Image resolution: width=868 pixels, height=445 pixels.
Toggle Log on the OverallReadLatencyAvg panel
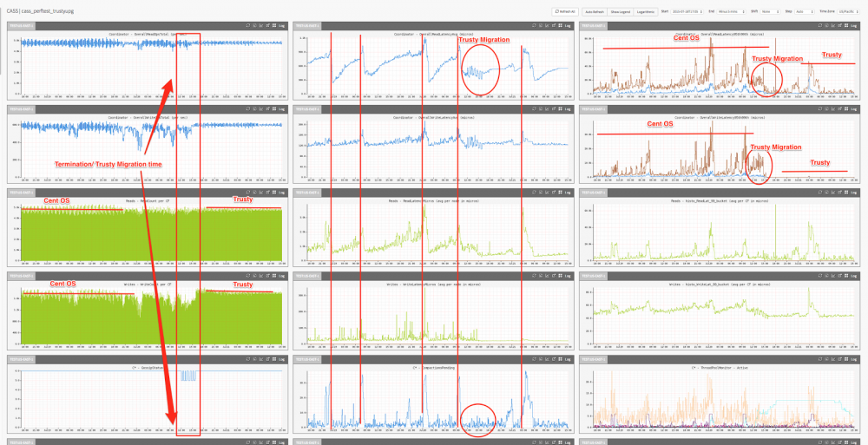pos(568,25)
